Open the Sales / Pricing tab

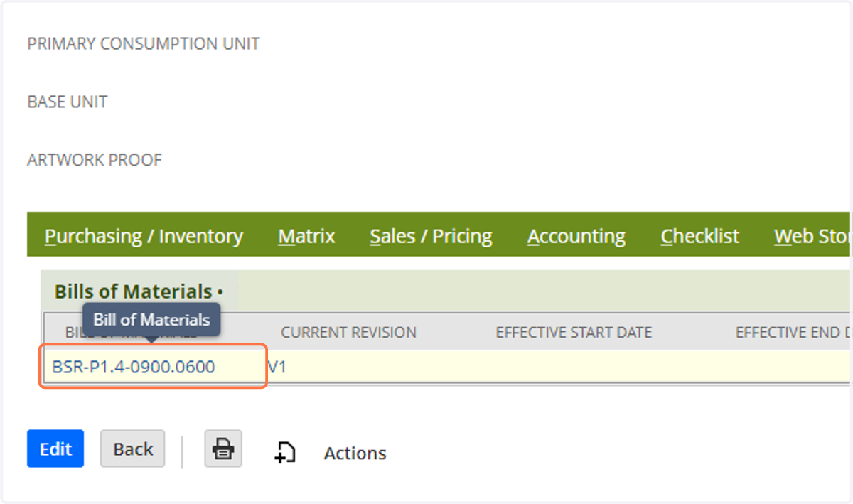(431, 237)
